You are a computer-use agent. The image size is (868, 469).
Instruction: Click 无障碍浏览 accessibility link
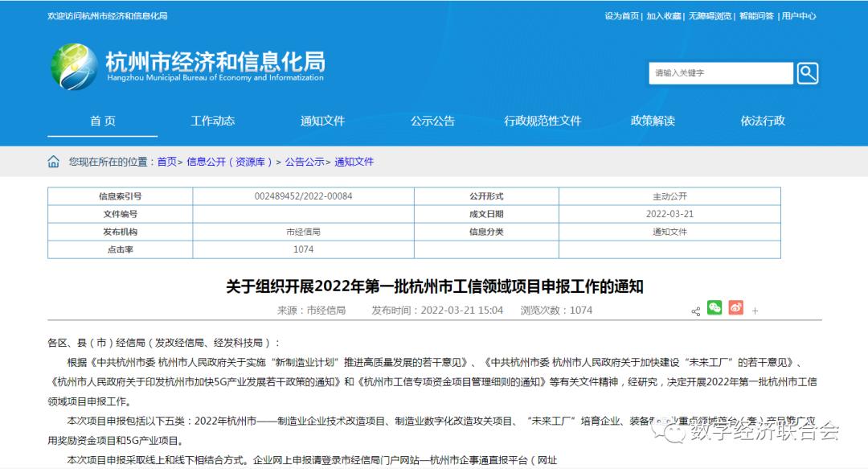710,16
